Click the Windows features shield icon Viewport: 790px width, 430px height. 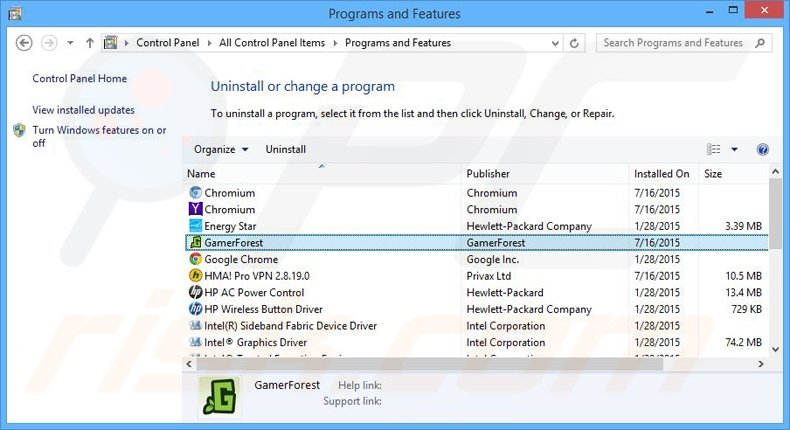pyautogui.click(x=20, y=130)
